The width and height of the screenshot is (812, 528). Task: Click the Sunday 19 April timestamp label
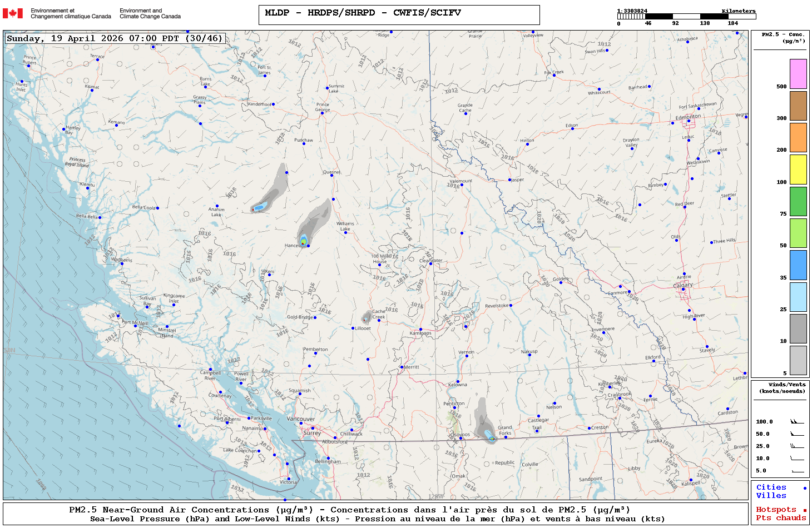115,38
